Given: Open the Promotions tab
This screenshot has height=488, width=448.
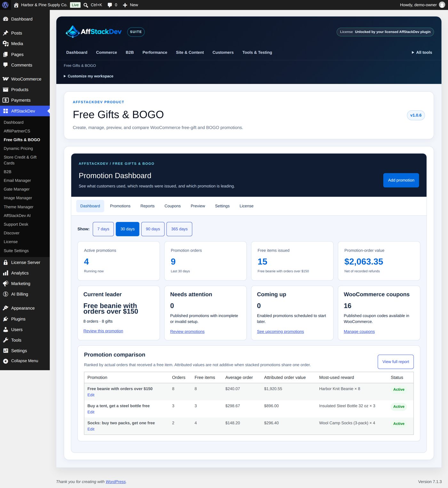Looking at the screenshot, I should [120, 206].
